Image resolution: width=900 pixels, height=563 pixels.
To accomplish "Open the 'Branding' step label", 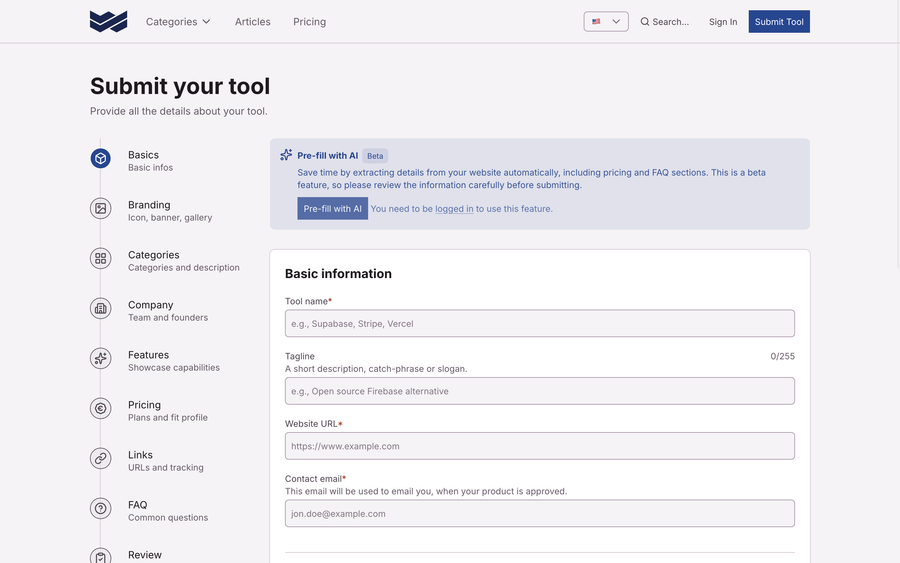I will pyautogui.click(x=149, y=205).
